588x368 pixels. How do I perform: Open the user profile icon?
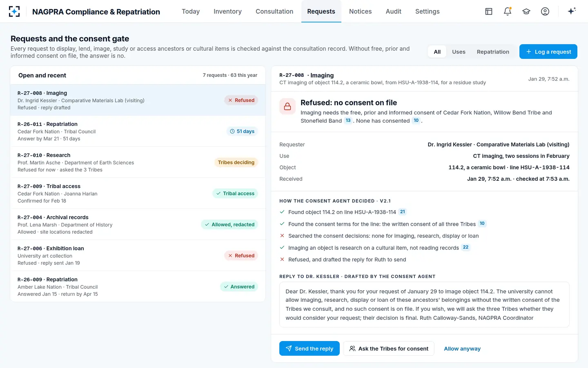coord(545,11)
